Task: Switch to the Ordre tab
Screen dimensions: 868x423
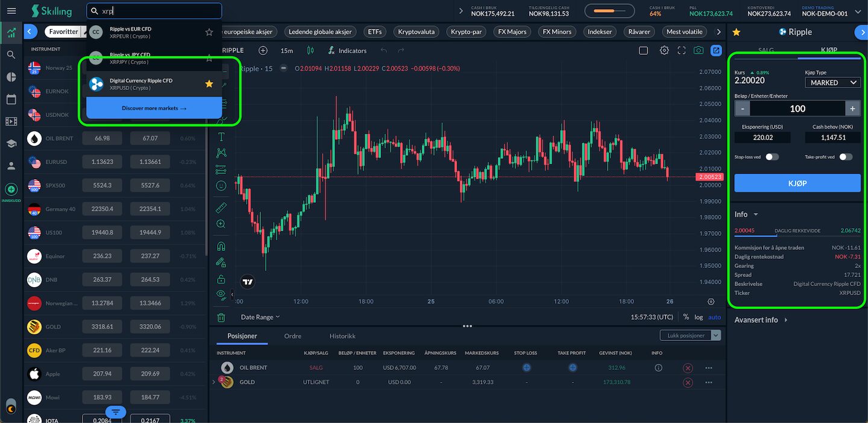Action: pyautogui.click(x=292, y=336)
